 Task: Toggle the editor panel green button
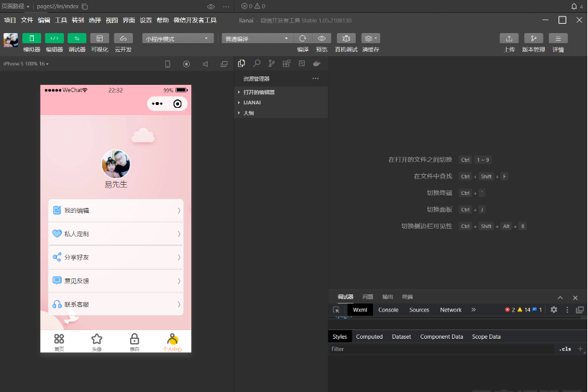click(x=54, y=38)
